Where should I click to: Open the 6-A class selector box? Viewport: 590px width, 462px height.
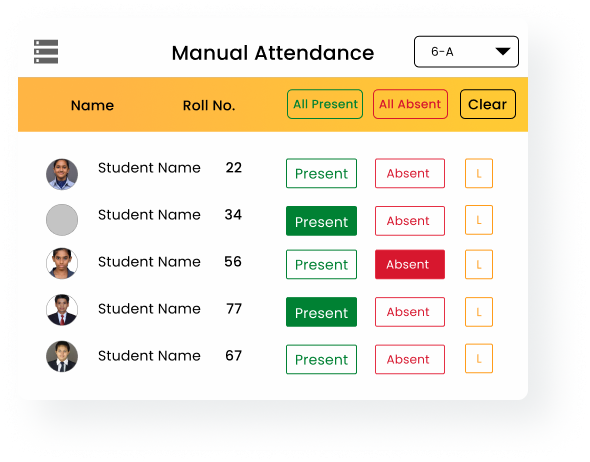[466, 52]
